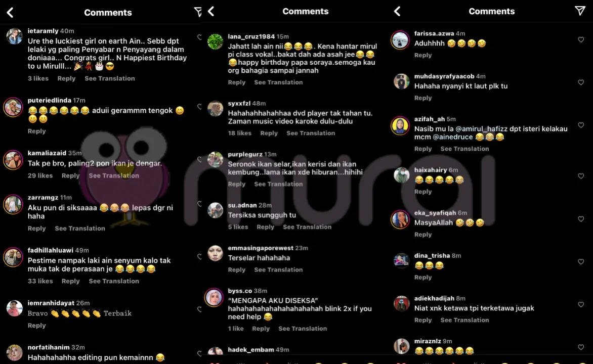Like azifah_ah's comment with the heart

point(581,125)
